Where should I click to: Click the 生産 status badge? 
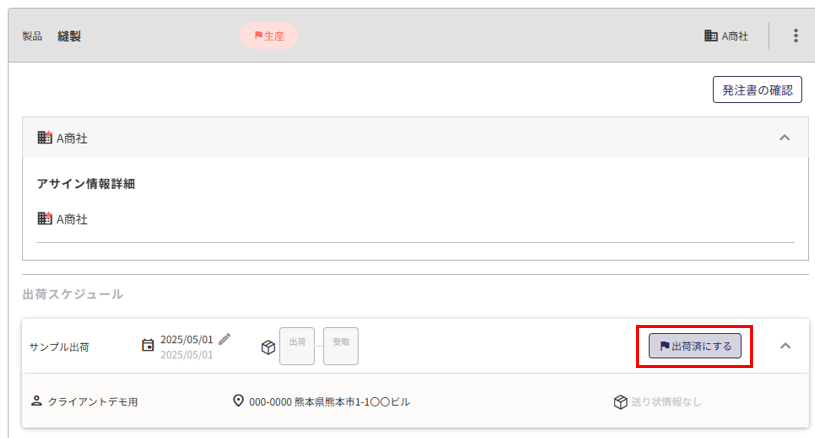point(269,36)
